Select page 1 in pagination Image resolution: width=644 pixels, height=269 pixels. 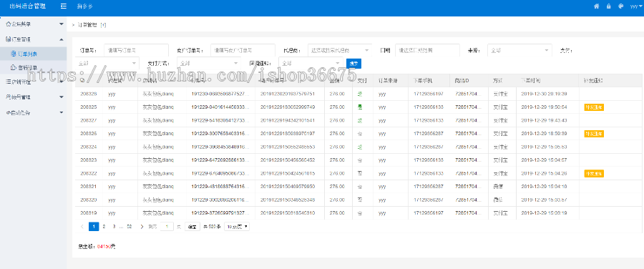(x=94, y=226)
